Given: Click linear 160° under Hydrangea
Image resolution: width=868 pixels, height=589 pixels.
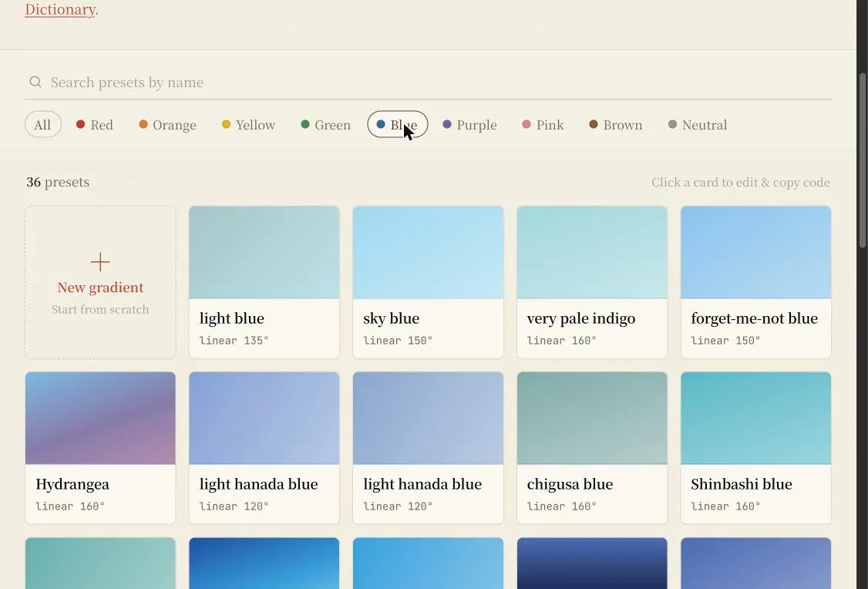Looking at the screenshot, I should (x=69, y=506).
